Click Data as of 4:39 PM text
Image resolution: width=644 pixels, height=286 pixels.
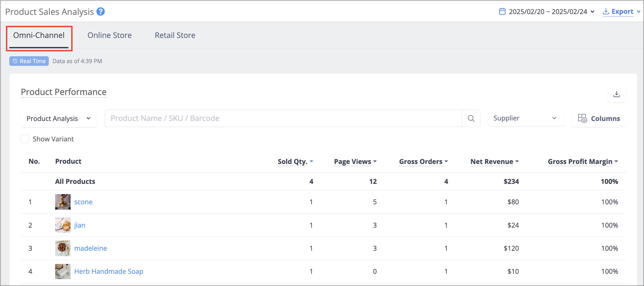coord(77,61)
